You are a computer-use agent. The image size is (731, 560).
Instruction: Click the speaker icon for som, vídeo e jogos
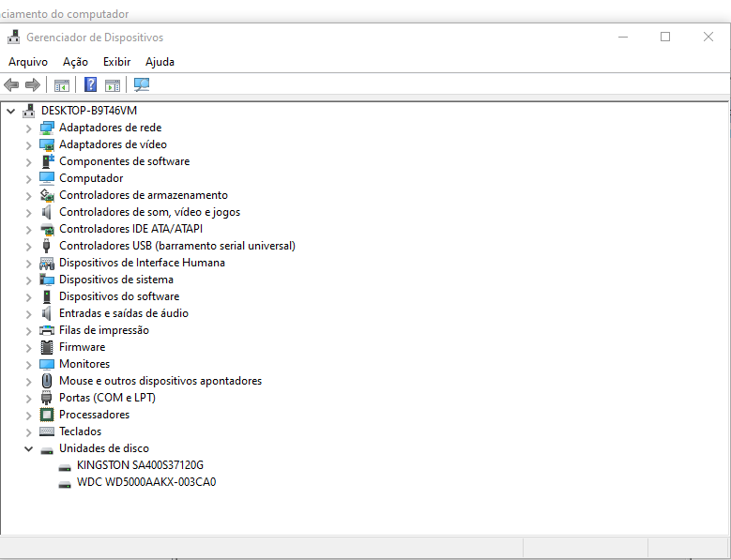[x=46, y=212]
